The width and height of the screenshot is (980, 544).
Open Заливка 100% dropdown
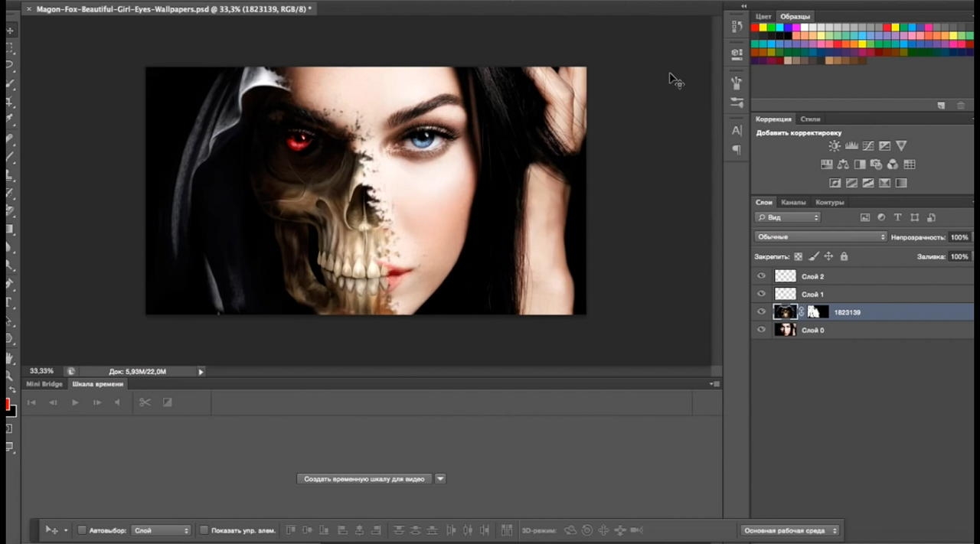[x=959, y=257]
